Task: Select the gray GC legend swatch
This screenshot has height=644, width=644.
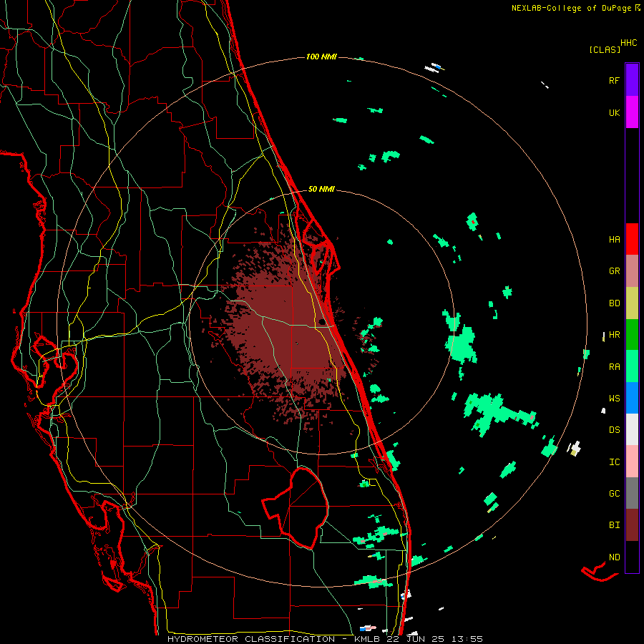Action: pos(632,493)
